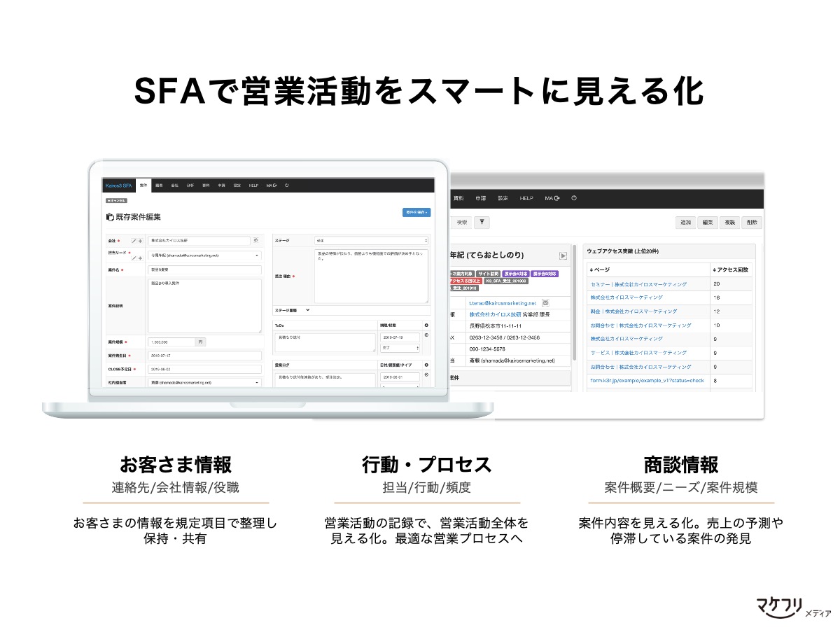This screenshot has height=630, width=840.
Task: Click the blue 案件を保存 button
Action: tap(416, 213)
